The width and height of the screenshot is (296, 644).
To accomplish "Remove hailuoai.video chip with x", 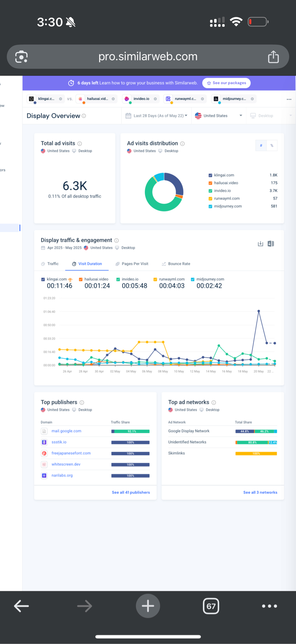I will click(113, 99).
